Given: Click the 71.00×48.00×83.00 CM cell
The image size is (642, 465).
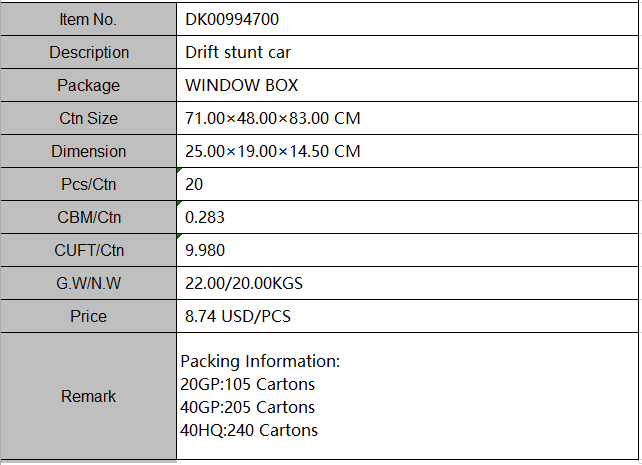Looking at the screenshot, I should pyautogui.click(x=406, y=118).
